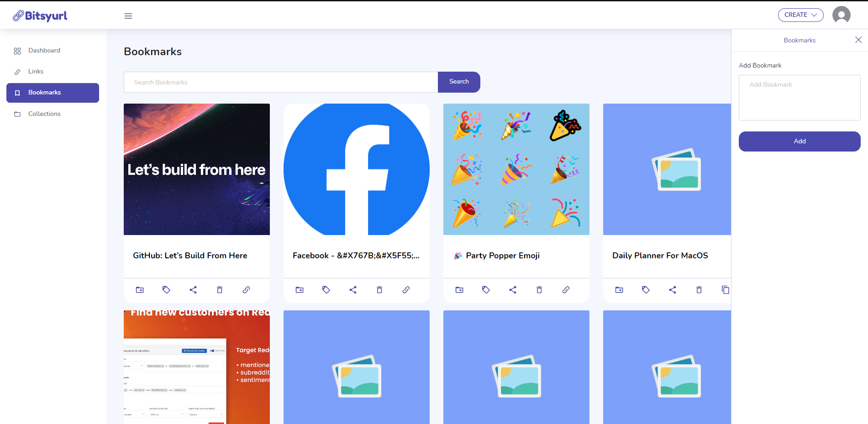
Task: Click the Add Bookmark text area
Action: click(800, 98)
